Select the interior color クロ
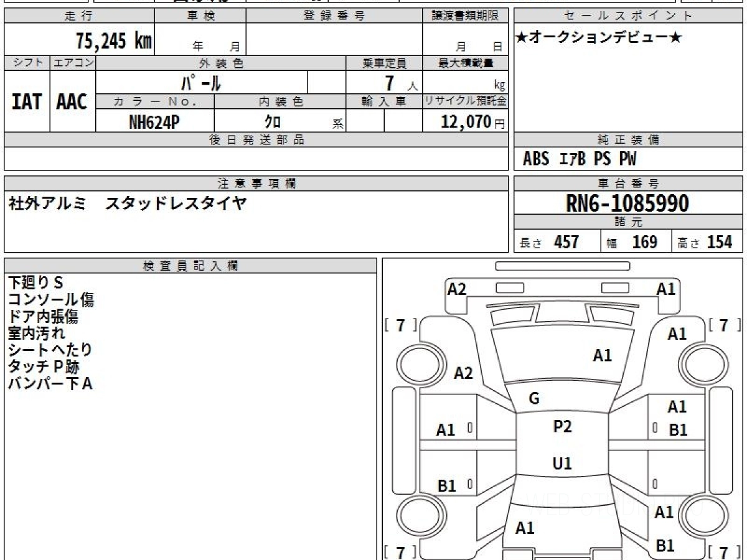Screen dimensions: 747x560 (273, 122)
